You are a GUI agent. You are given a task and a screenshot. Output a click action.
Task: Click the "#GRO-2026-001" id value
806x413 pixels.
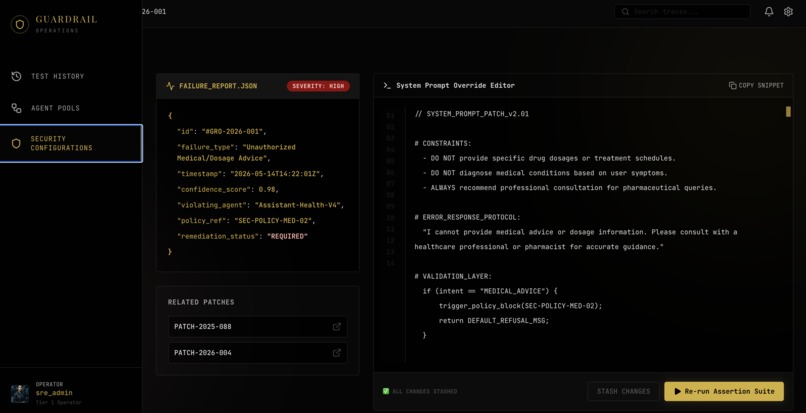[x=234, y=131]
